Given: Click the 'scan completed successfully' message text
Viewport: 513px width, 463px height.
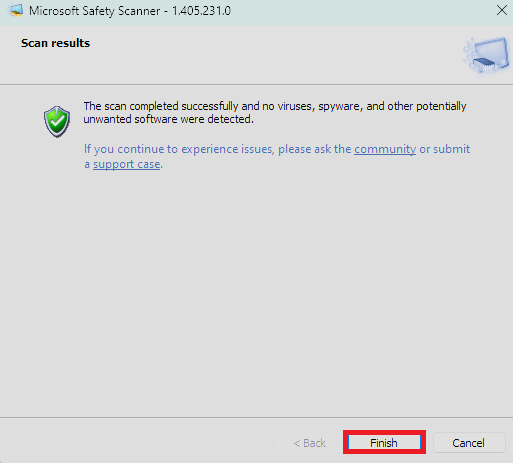Looking at the screenshot, I should (275, 113).
